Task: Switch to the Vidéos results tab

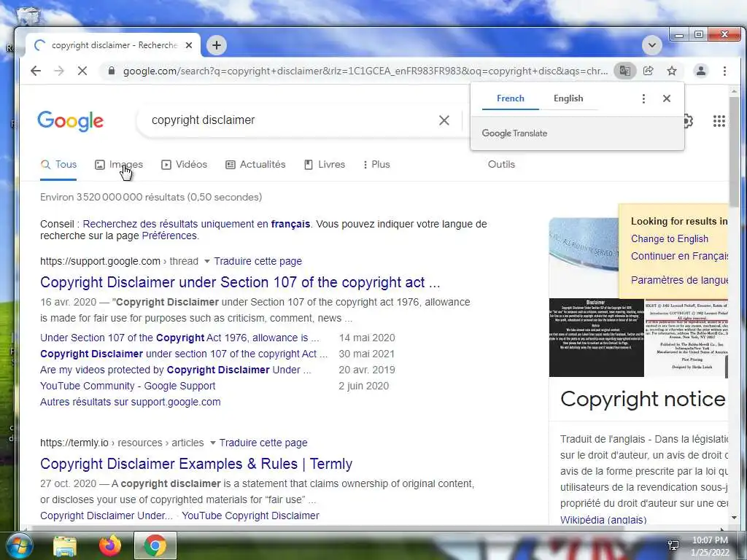Action: [x=185, y=164]
